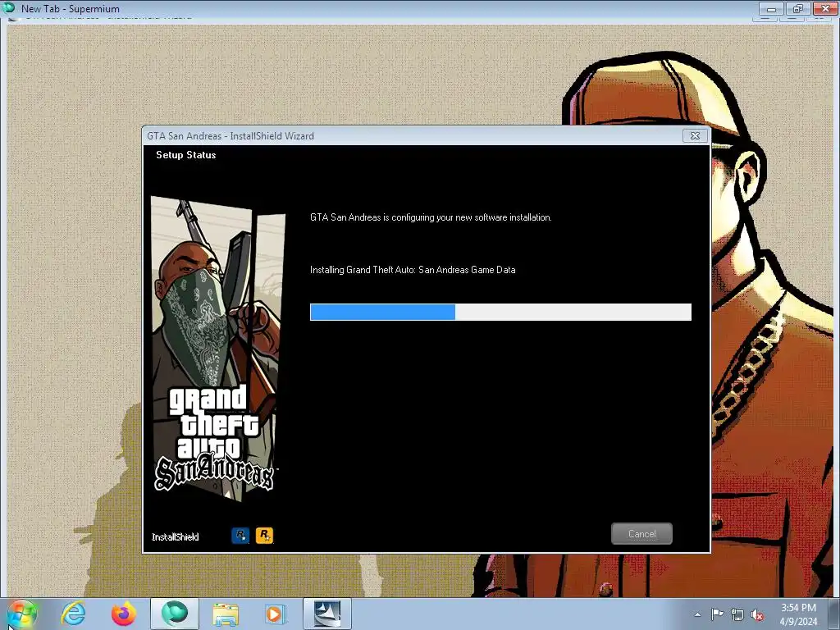
Task: Switch to Supermium browser taskbar button
Action: (x=175, y=614)
